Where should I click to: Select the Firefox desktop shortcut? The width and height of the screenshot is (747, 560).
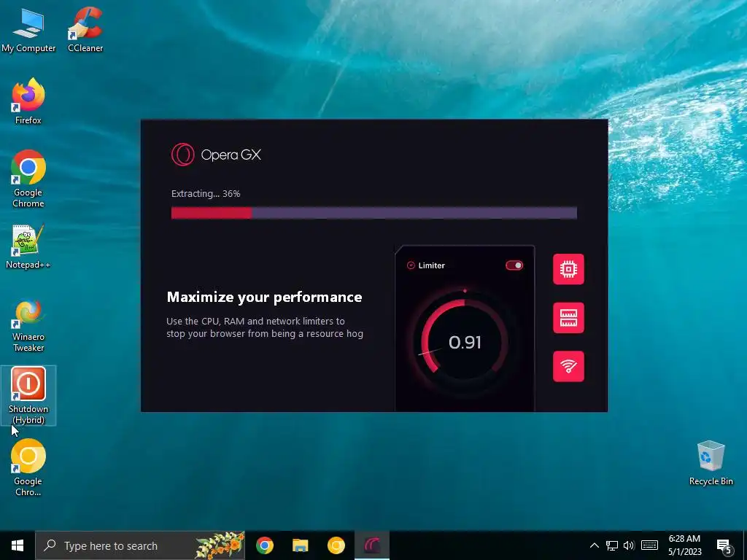[28, 101]
